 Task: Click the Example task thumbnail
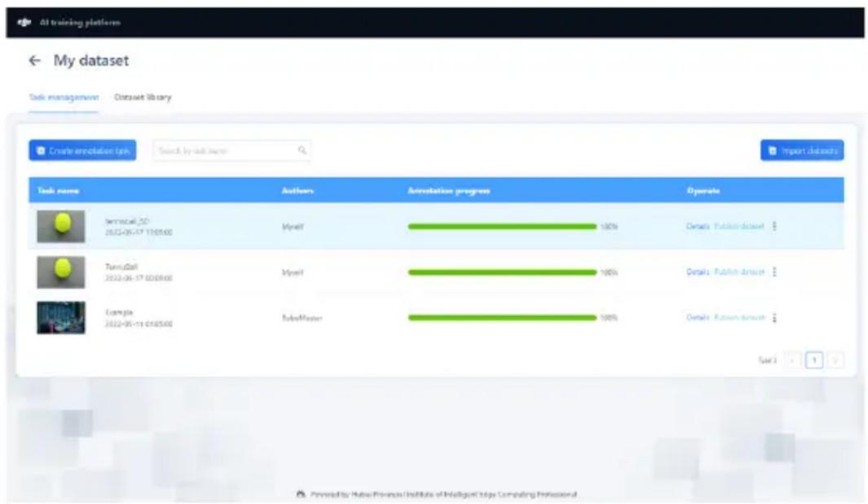pyautogui.click(x=61, y=318)
